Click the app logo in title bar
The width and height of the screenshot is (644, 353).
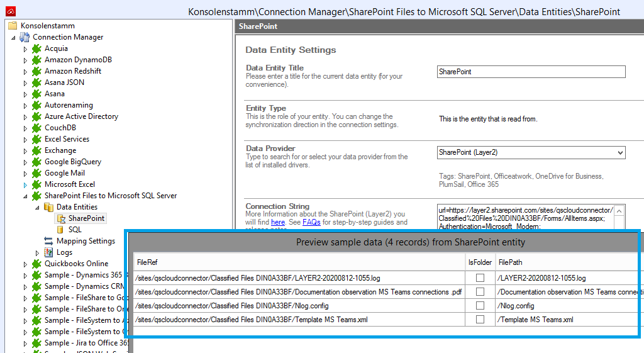pyautogui.click(x=9, y=11)
